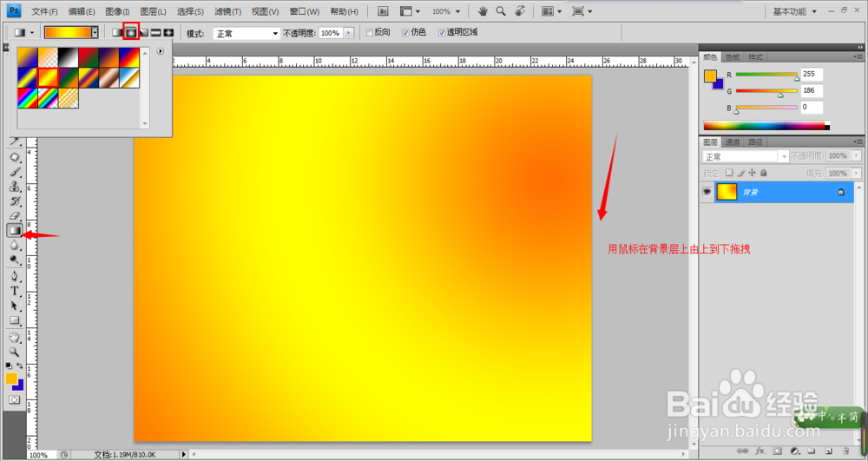
Task: Click link layers icon in Layers panel
Action: (742, 451)
